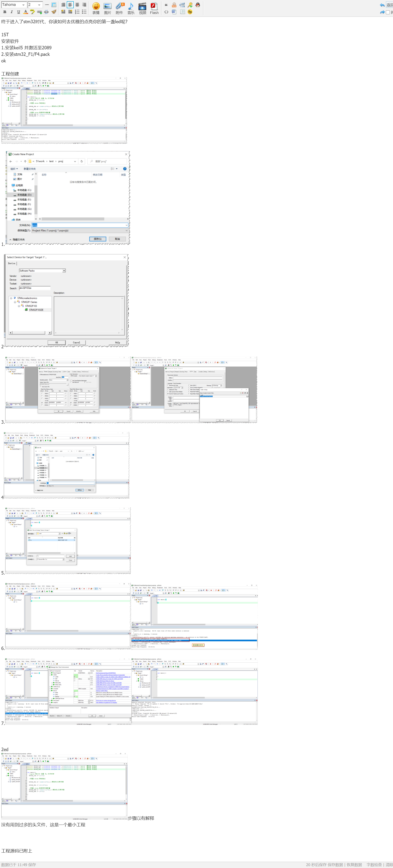Insert a code block with <> icon
This screenshot has width=393, height=868.
[166, 12]
